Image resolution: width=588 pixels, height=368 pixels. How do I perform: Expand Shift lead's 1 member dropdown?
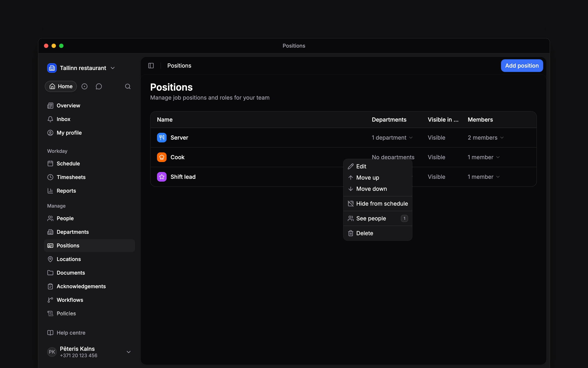[x=484, y=177]
